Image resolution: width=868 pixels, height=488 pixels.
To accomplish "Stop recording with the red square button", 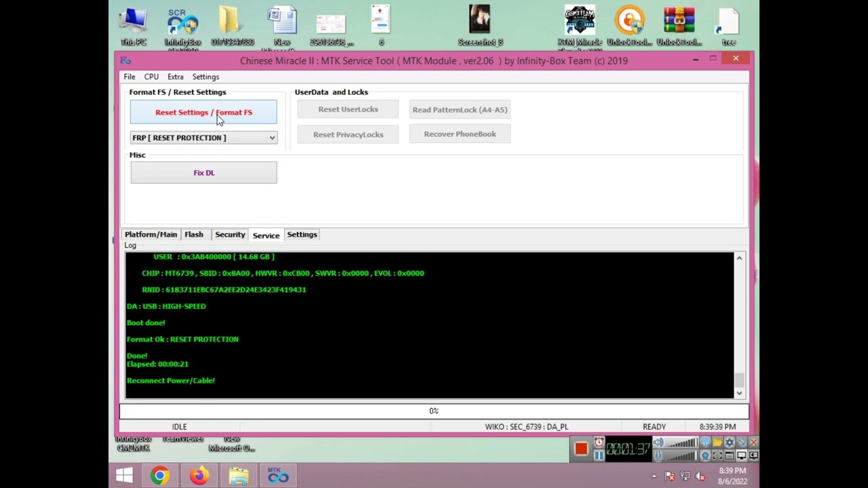I will tap(581, 449).
